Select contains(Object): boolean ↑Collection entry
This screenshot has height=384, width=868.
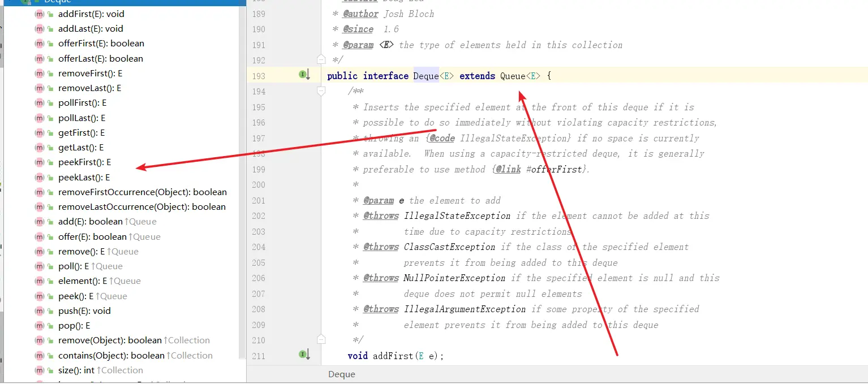136,355
